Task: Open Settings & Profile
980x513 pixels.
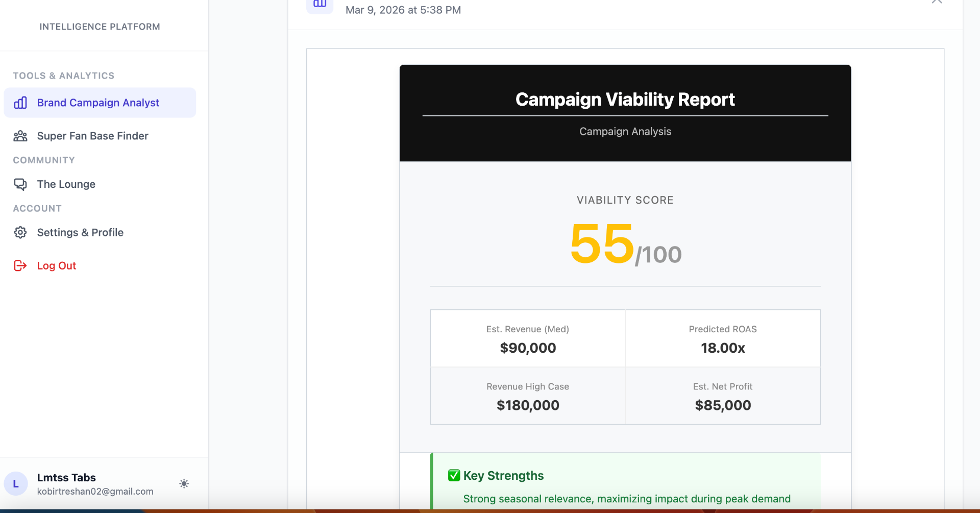Action: [80, 232]
